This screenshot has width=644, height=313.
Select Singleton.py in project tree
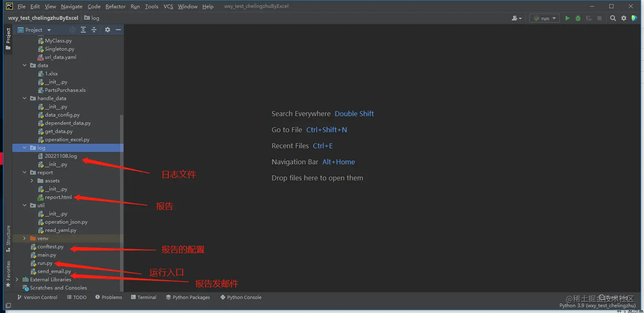point(60,49)
